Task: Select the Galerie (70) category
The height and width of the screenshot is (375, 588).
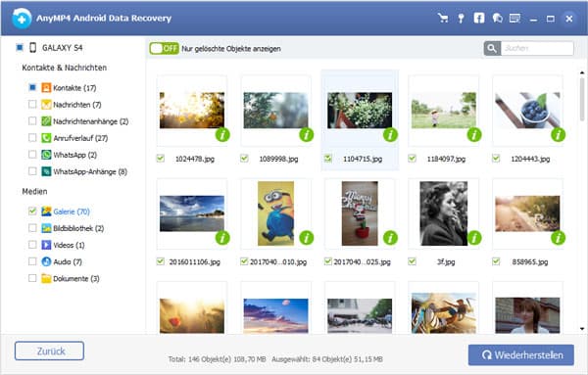Action: [72, 211]
